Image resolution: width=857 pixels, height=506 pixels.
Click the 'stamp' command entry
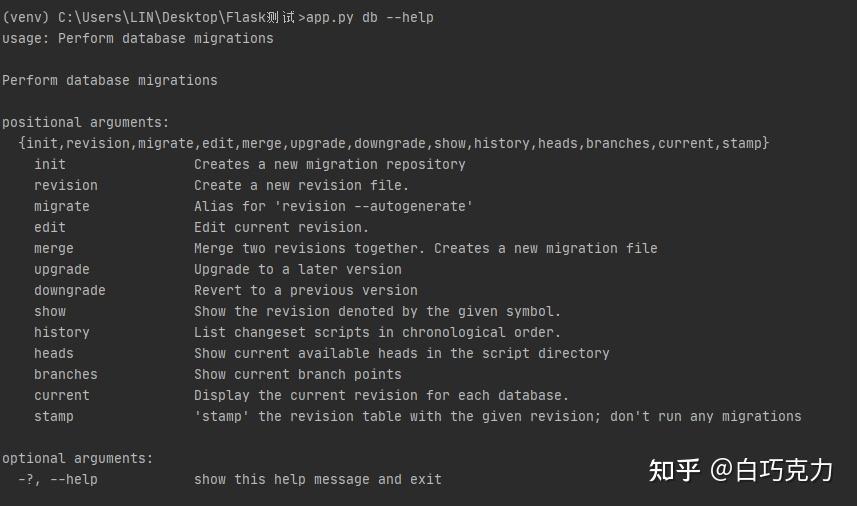pyautogui.click(x=54, y=416)
